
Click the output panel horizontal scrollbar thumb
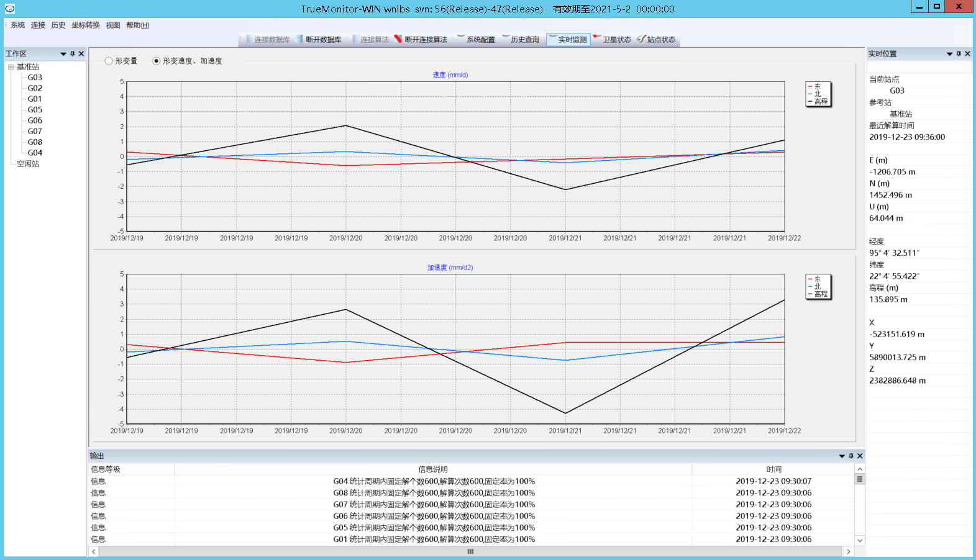(x=470, y=551)
